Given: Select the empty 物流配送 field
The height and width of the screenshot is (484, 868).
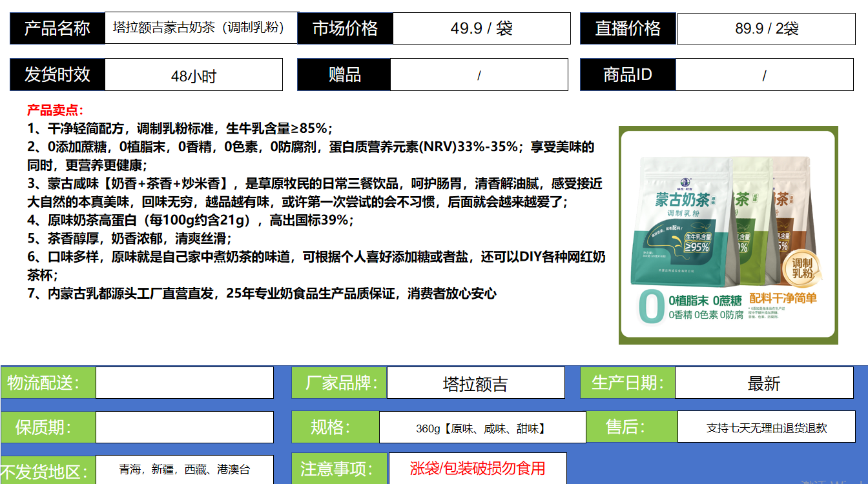Looking at the screenshot, I should point(184,383).
